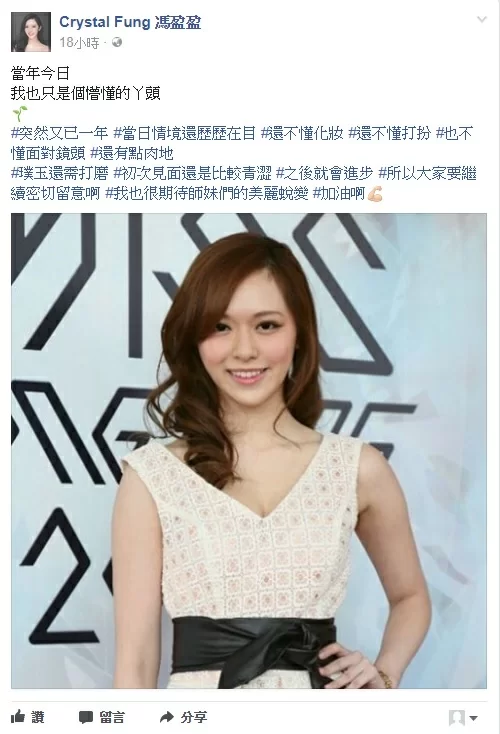
Task: Check the public globe privacy icon
Action: (x=117, y=43)
